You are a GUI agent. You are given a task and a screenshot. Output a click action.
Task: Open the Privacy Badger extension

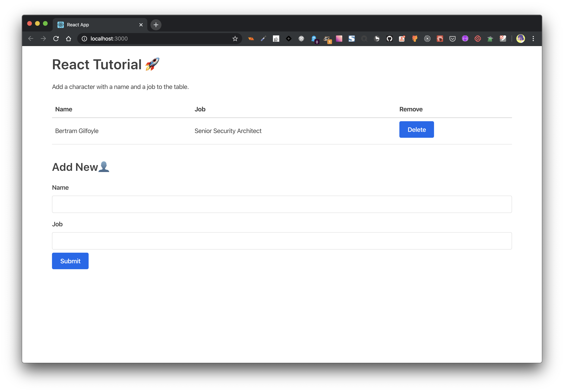[x=327, y=39]
